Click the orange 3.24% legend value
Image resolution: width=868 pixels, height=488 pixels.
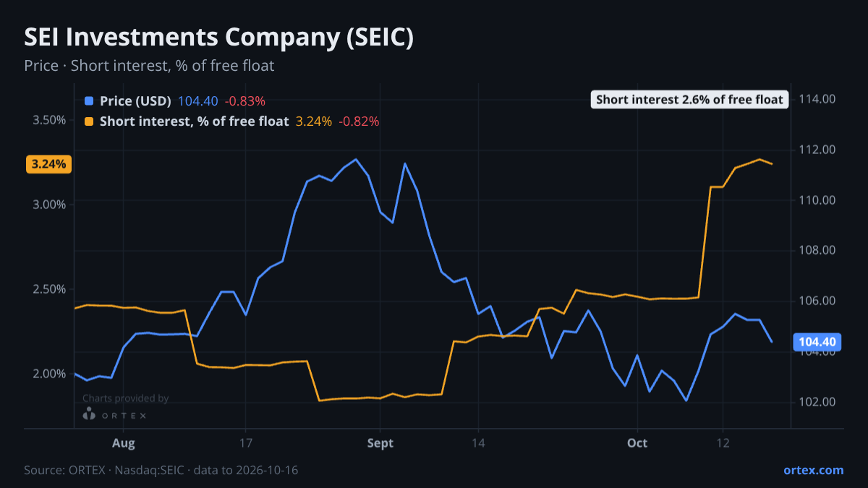314,121
